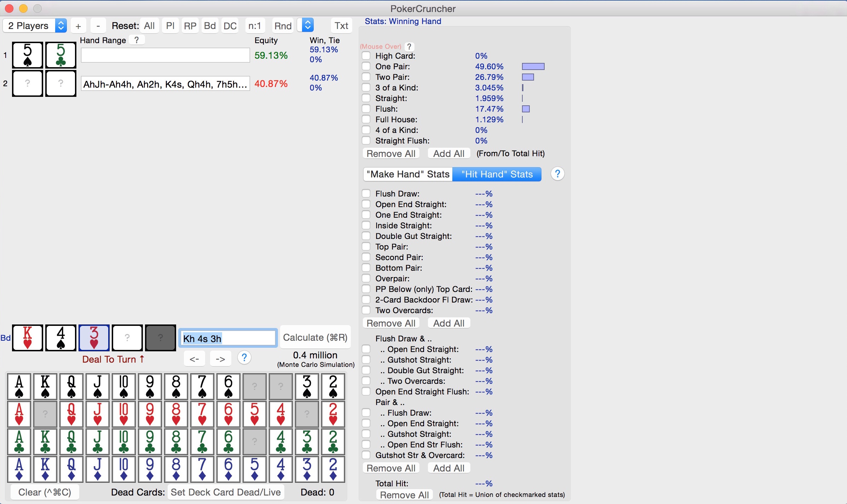The height and width of the screenshot is (504, 847).
Task: Reset the board with Bd button
Action: click(210, 26)
